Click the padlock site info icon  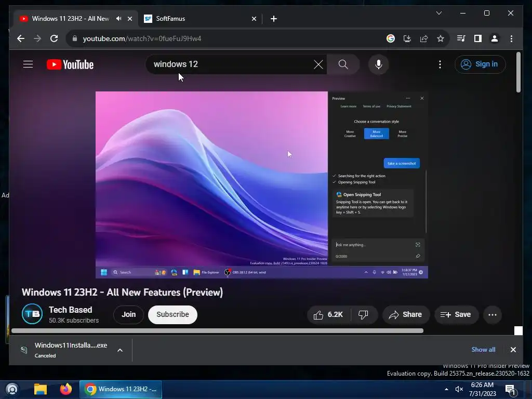[75, 38]
